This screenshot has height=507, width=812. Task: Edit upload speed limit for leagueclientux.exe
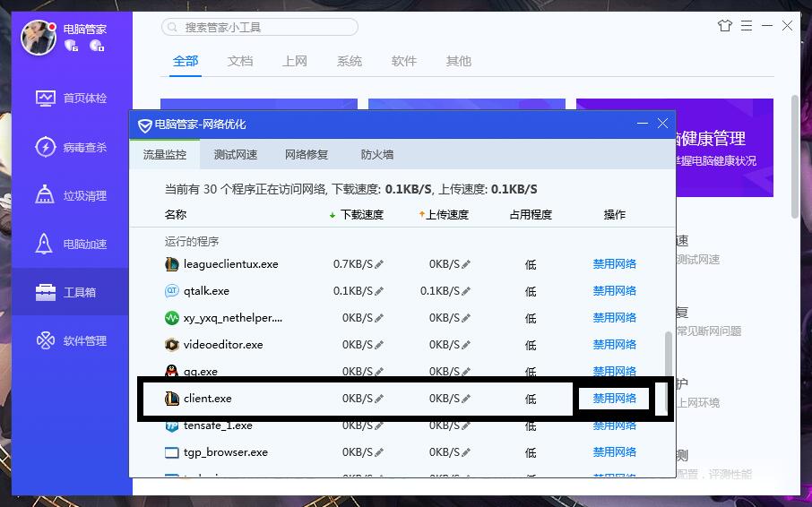click(x=466, y=264)
